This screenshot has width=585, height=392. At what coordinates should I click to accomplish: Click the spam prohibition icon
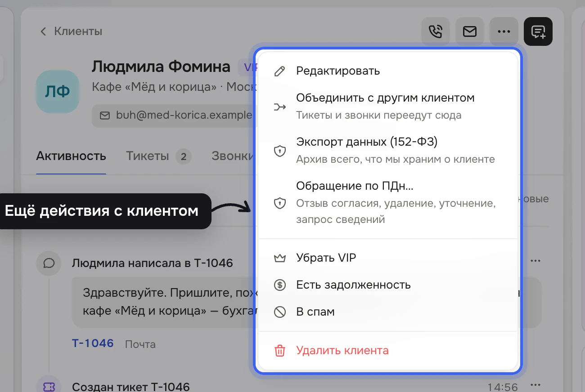point(280,312)
